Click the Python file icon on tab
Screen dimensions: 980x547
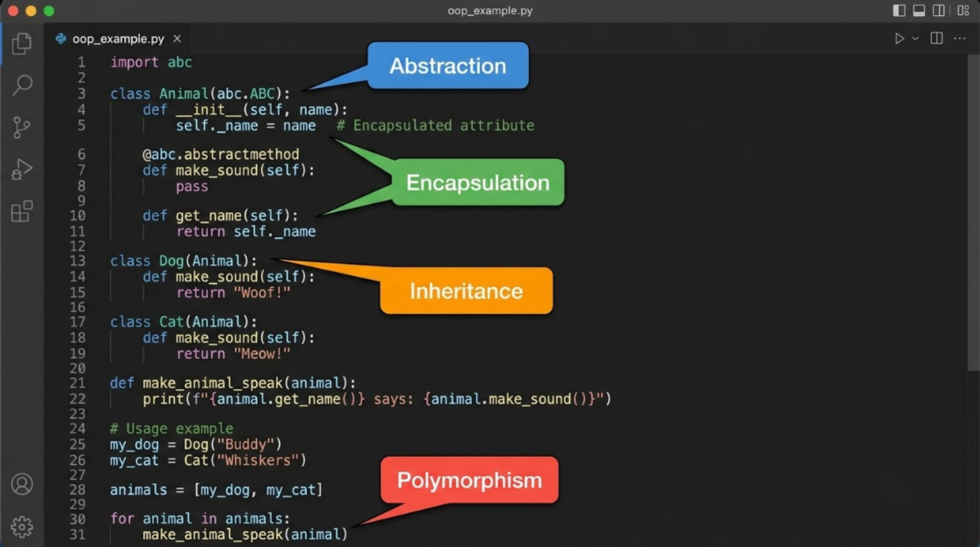pyautogui.click(x=61, y=39)
